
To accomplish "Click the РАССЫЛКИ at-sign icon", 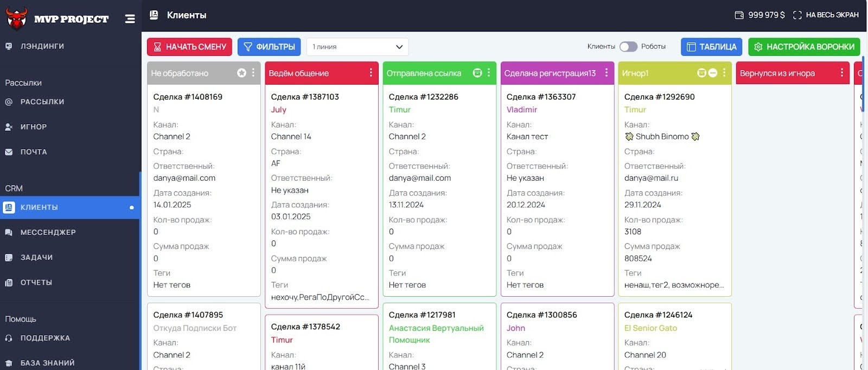I will (x=9, y=101).
